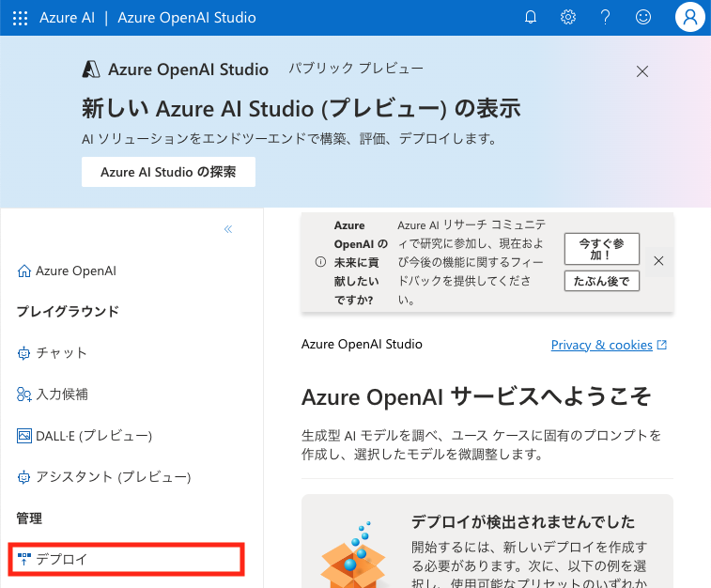Click the info icon in the notification

point(320,261)
